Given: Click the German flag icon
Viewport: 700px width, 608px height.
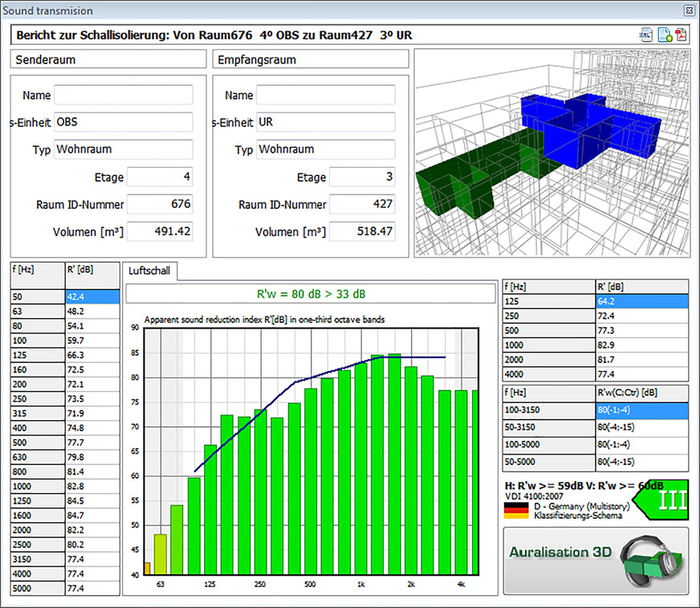Looking at the screenshot, I should click(x=516, y=510).
